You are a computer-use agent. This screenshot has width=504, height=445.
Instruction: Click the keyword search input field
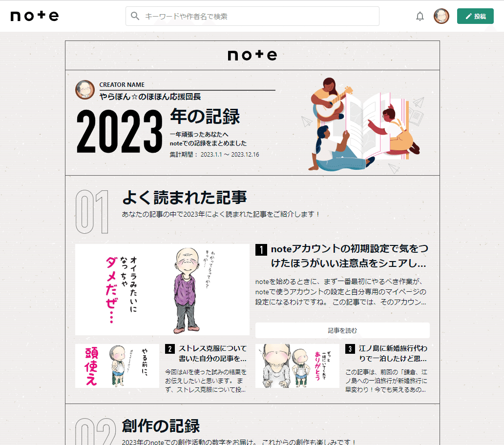pyautogui.click(x=259, y=16)
